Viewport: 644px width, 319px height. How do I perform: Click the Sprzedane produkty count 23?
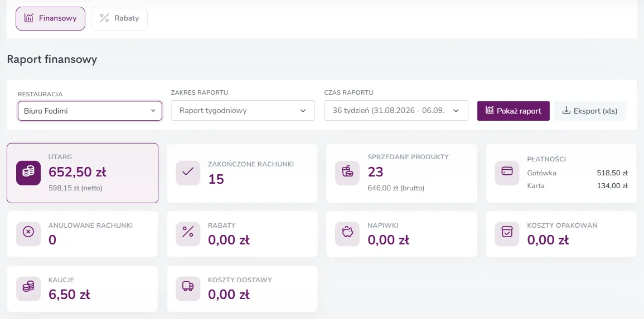(375, 172)
